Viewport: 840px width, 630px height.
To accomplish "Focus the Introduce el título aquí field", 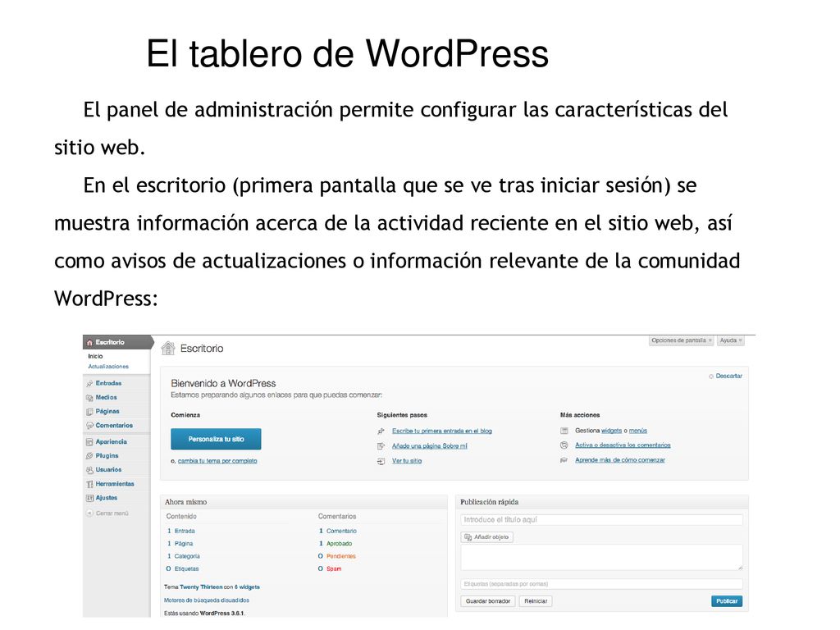I will 601,519.
